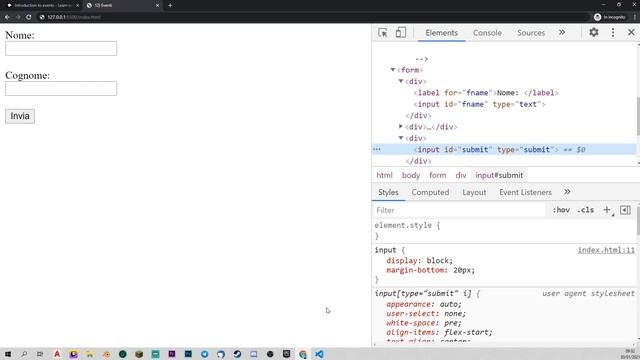Show more DevTools panels via double chevron

562,32
